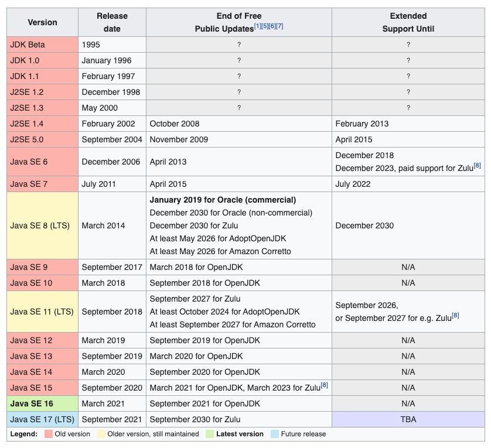Viewport: 491px width, 448px height.
Task: Click March 2018 for OpenJDK text
Action: 196,267
